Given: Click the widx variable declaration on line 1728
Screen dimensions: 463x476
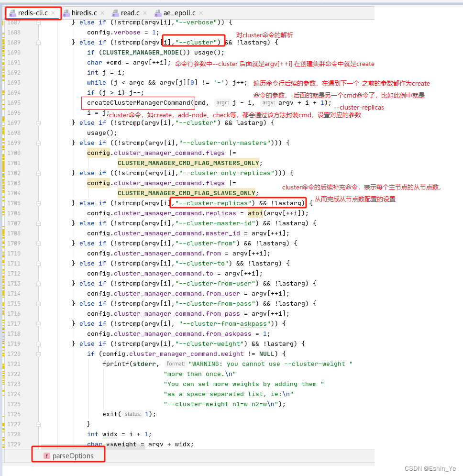Looking at the screenshot, I should point(110,434).
